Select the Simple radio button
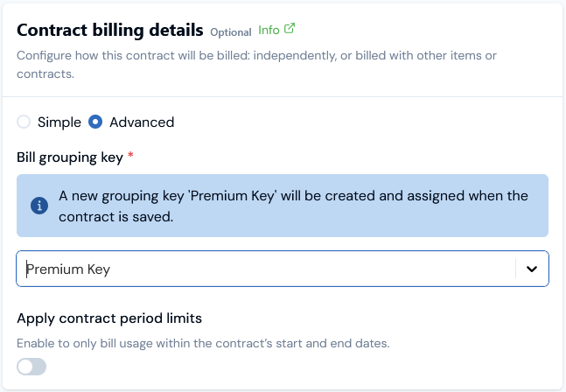The height and width of the screenshot is (392, 566). 24,122
